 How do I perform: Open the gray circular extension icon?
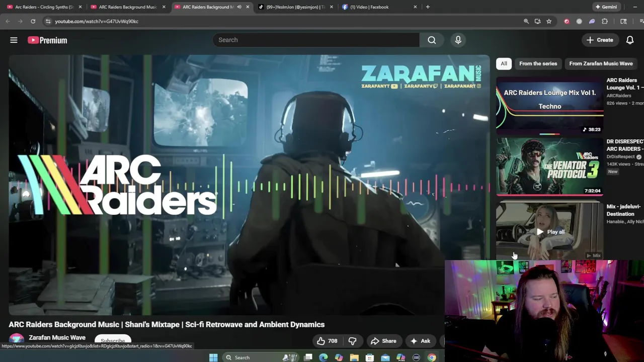tap(579, 21)
